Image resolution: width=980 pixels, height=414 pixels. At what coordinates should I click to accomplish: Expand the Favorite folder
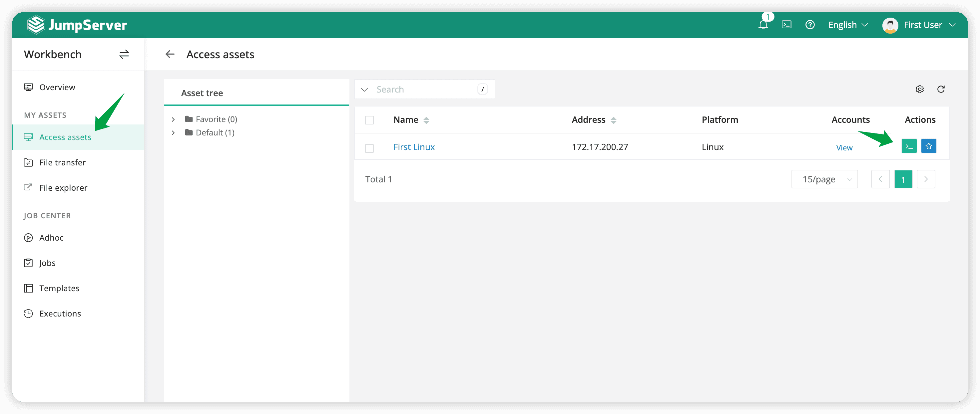173,119
